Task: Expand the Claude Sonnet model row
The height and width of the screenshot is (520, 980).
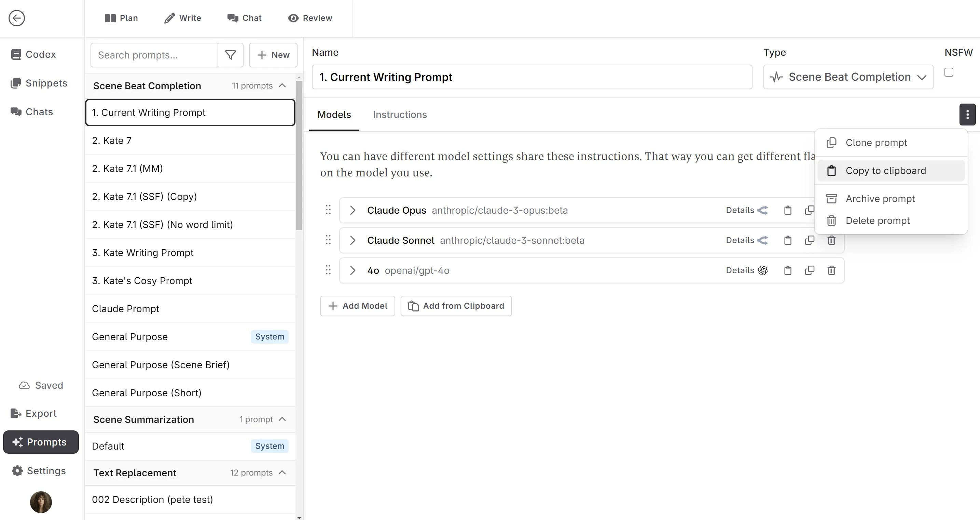Action: pyautogui.click(x=353, y=240)
